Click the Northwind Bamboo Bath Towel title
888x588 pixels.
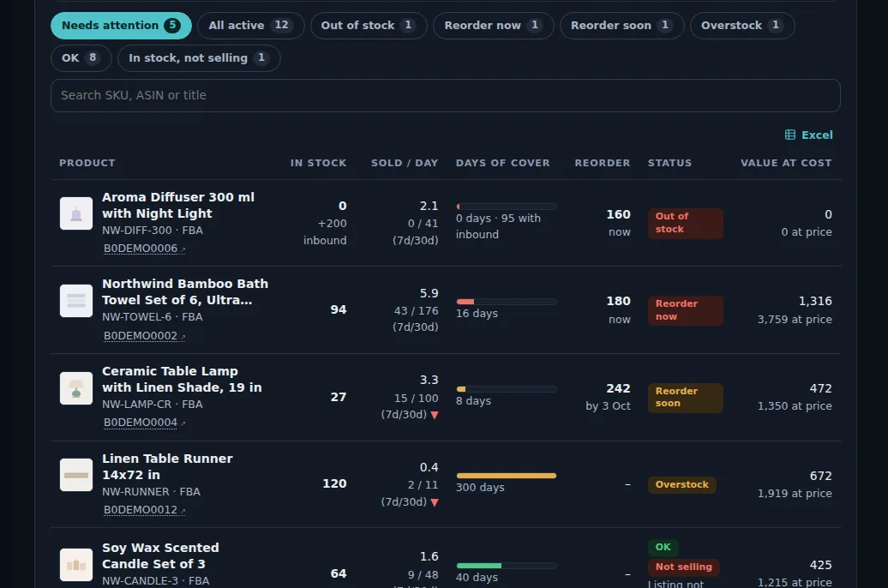coord(185,292)
